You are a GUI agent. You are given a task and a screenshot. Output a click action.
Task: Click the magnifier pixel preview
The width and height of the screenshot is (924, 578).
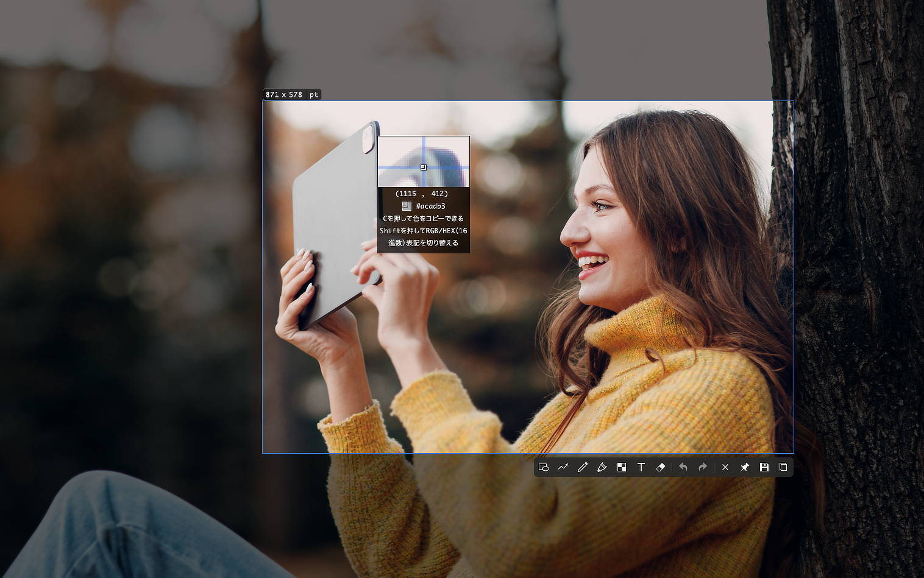(424, 161)
